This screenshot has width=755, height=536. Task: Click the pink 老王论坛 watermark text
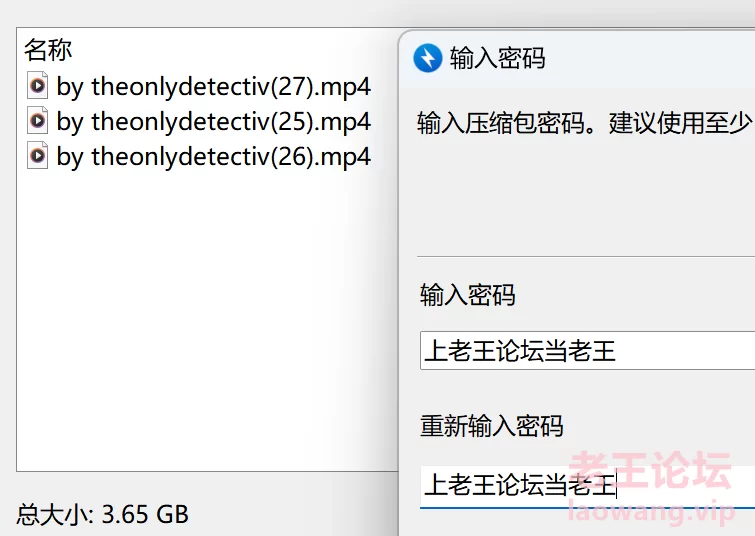[650, 471]
